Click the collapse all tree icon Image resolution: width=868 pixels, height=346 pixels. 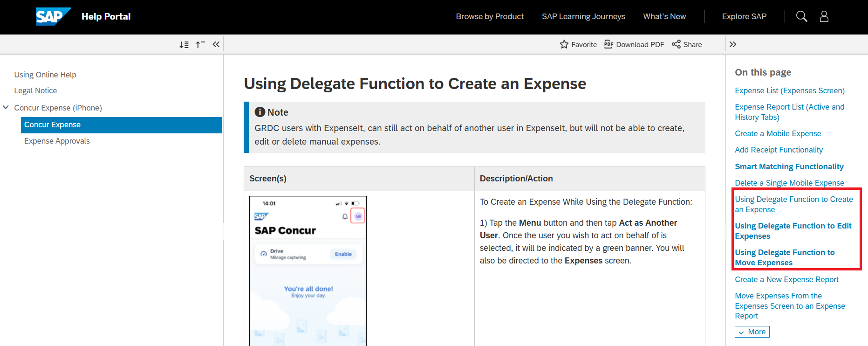click(x=200, y=45)
